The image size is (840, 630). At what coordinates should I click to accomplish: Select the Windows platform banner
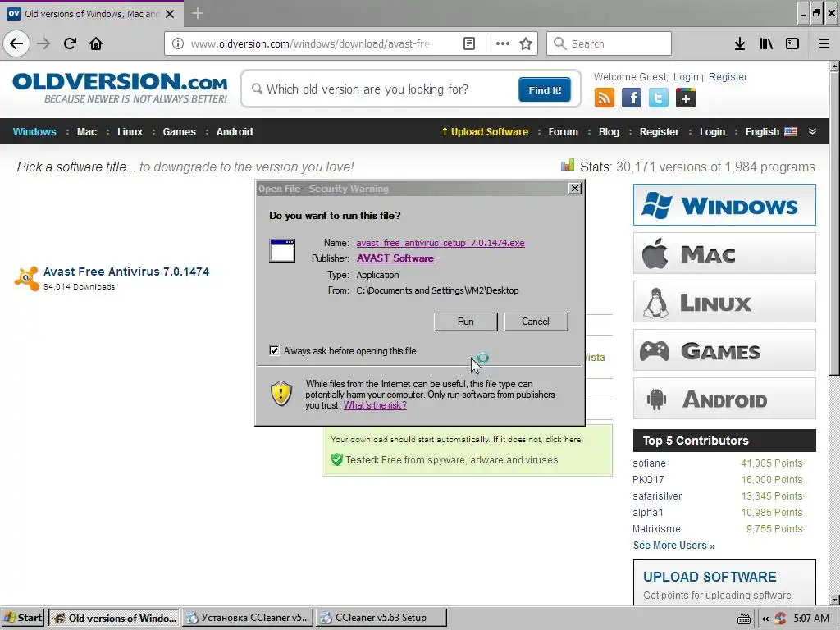click(x=724, y=204)
